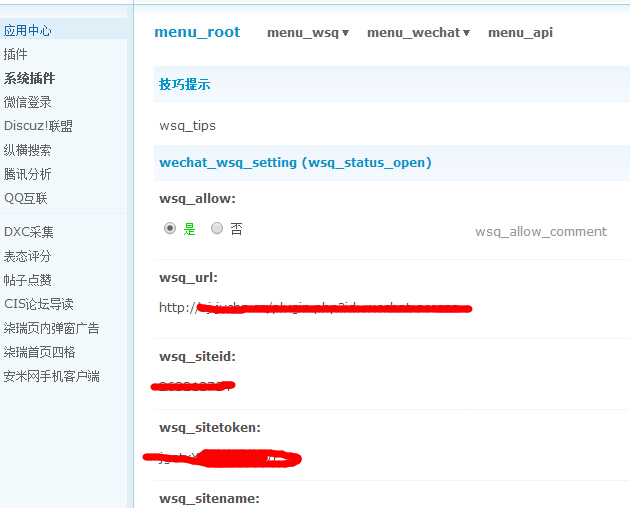630x508 pixels.
Task: Open Discuz!联盟 in the sidebar
Action: pos(38,126)
